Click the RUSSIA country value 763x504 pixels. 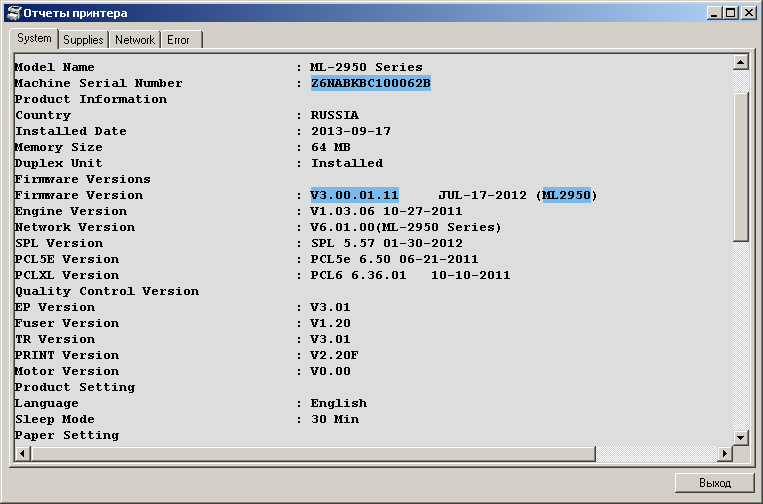click(x=335, y=115)
